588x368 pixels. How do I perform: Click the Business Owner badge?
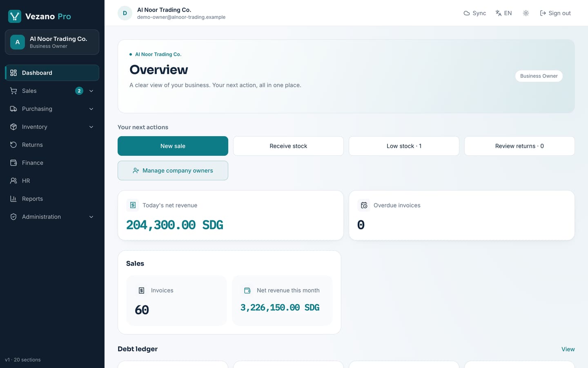(539, 76)
